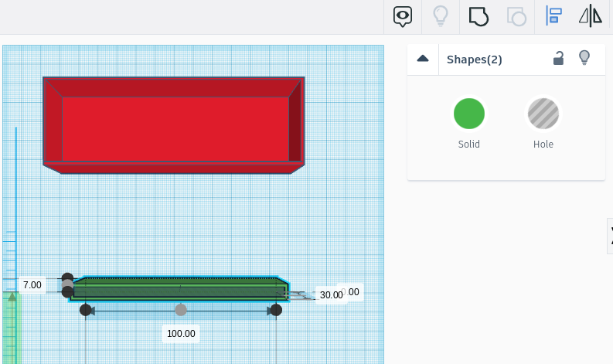Click the Ungroup icon
Viewport: 613px width, 364px height.
tap(516, 16)
